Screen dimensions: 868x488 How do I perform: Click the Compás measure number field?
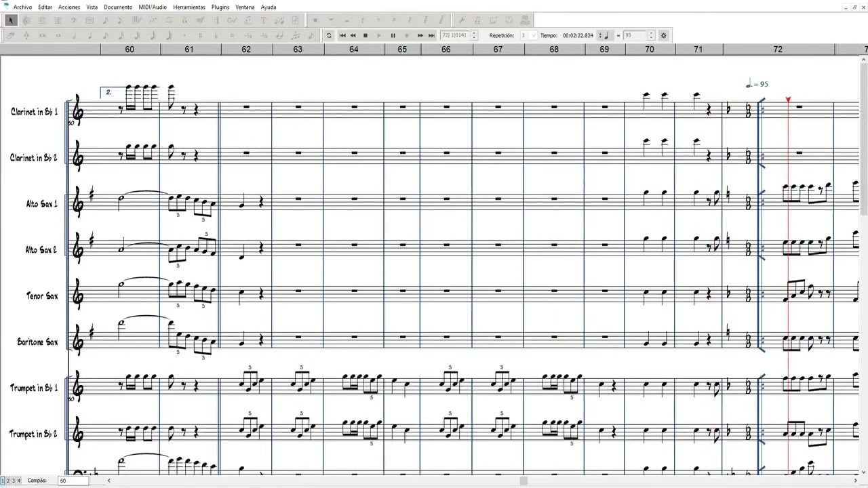[73, 481]
